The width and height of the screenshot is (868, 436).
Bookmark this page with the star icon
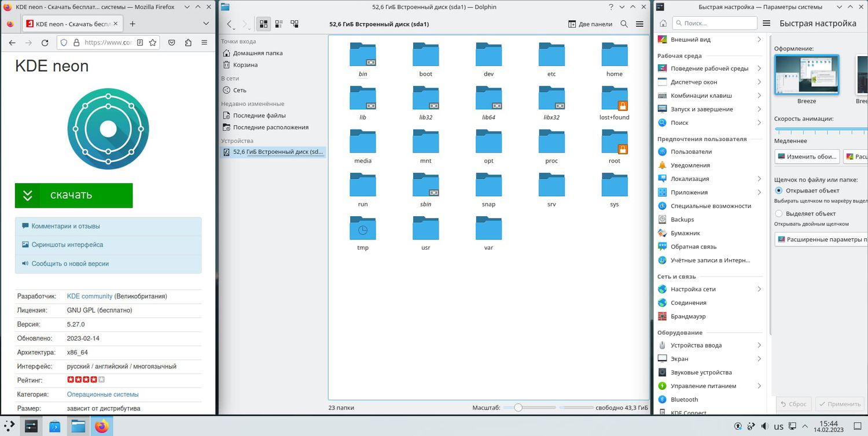[x=153, y=43]
